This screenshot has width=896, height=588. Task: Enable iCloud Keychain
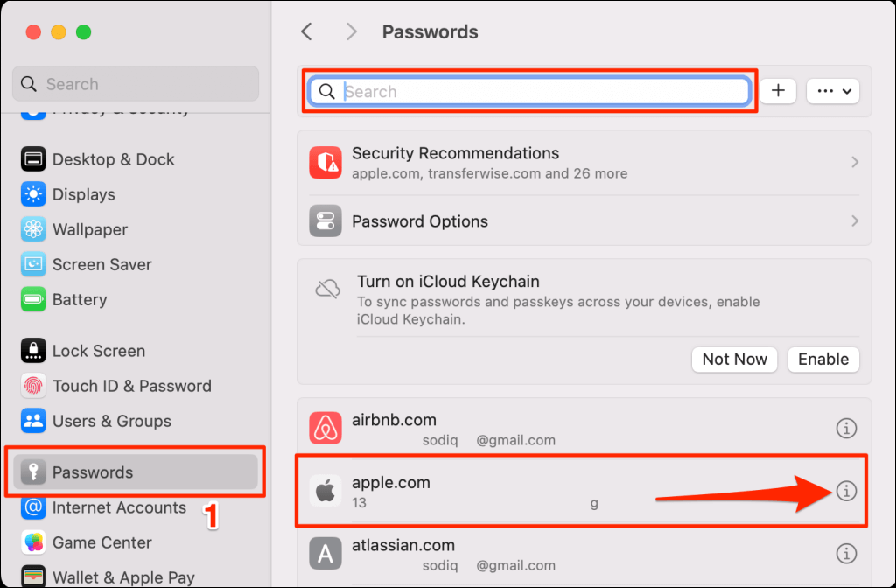coord(822,360)
